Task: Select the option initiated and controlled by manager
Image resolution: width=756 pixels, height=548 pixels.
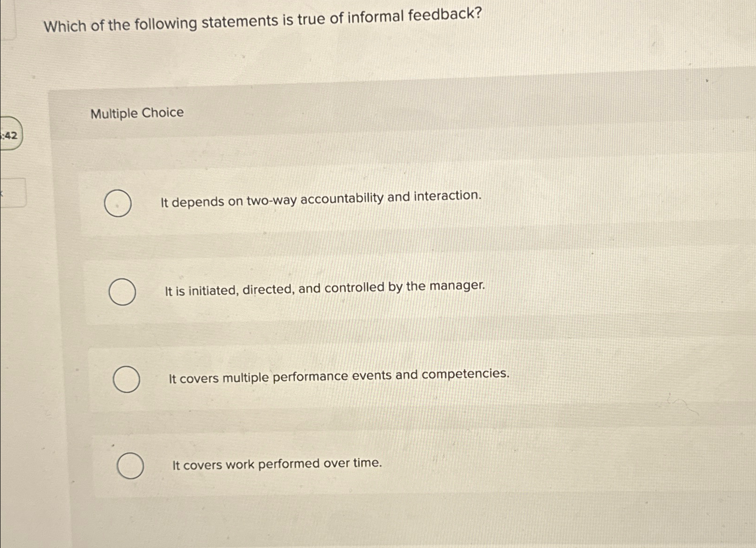Action: [x=122, y=292]
